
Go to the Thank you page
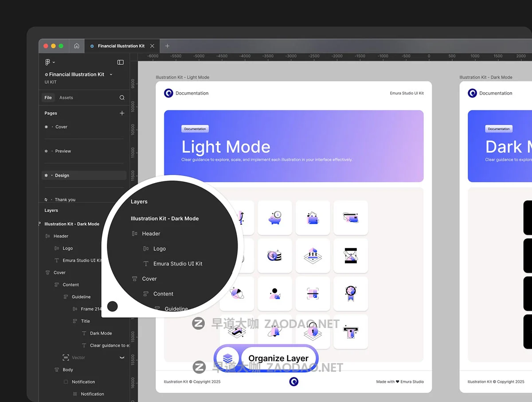[x=65, y=199]
